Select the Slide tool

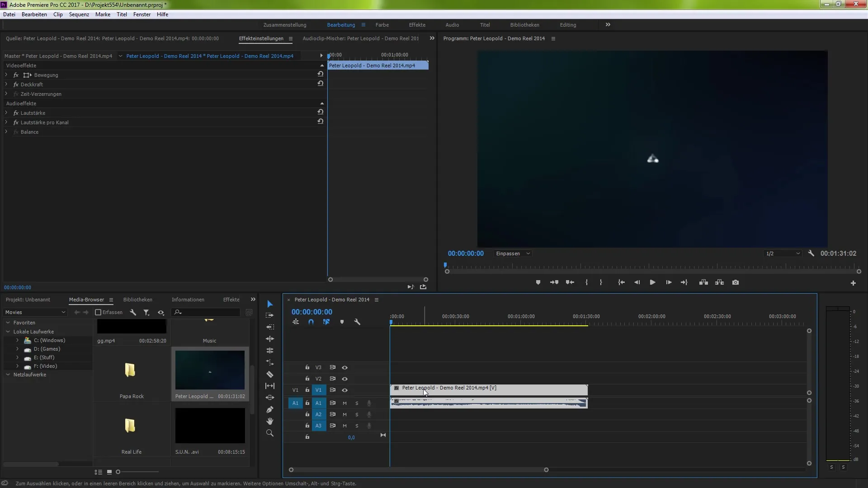270,398
